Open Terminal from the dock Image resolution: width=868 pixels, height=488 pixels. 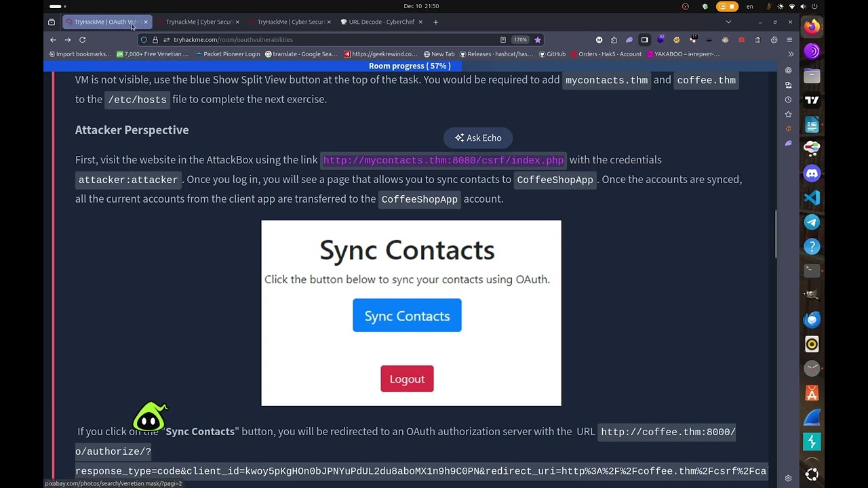tap(812, 271)
